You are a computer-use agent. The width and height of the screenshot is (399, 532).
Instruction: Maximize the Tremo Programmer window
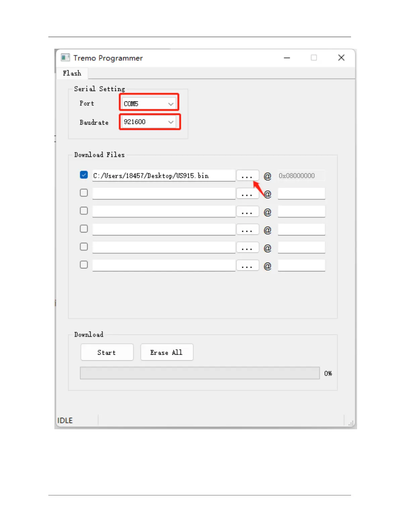click(314, 58)
